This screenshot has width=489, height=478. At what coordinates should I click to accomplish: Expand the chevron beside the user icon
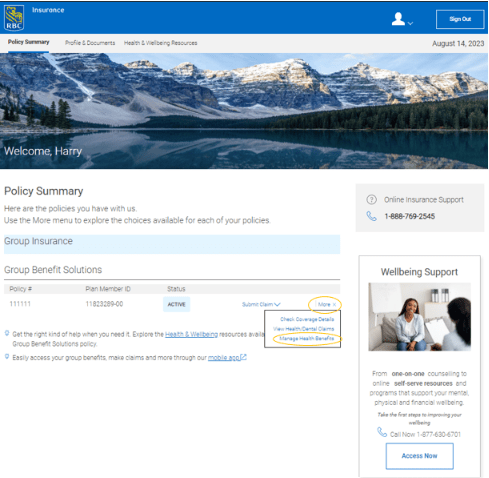[x=410, y=23]
